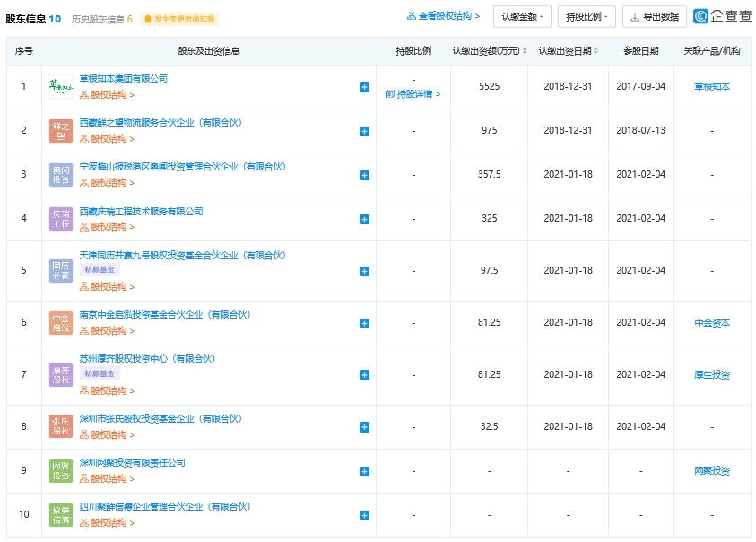The height and width of the screenshot is (542, 756).
Task: Click the 西藏鲜之望物流 orange logo icon
Action: click(61, 131)
